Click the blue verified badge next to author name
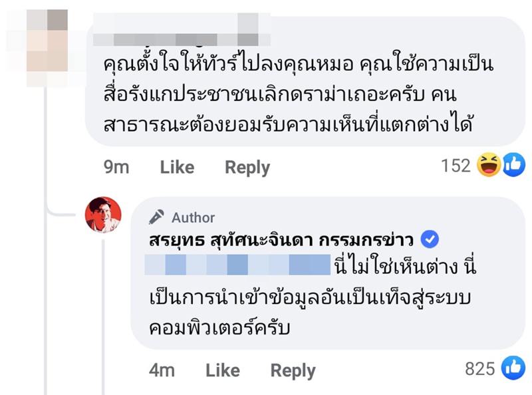The height and width of the screenshot is (395, 532). click(x=430, y=240)
